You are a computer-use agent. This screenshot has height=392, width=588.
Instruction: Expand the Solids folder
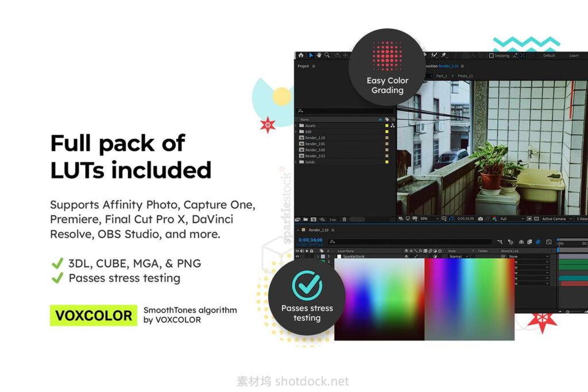(296, 162)
